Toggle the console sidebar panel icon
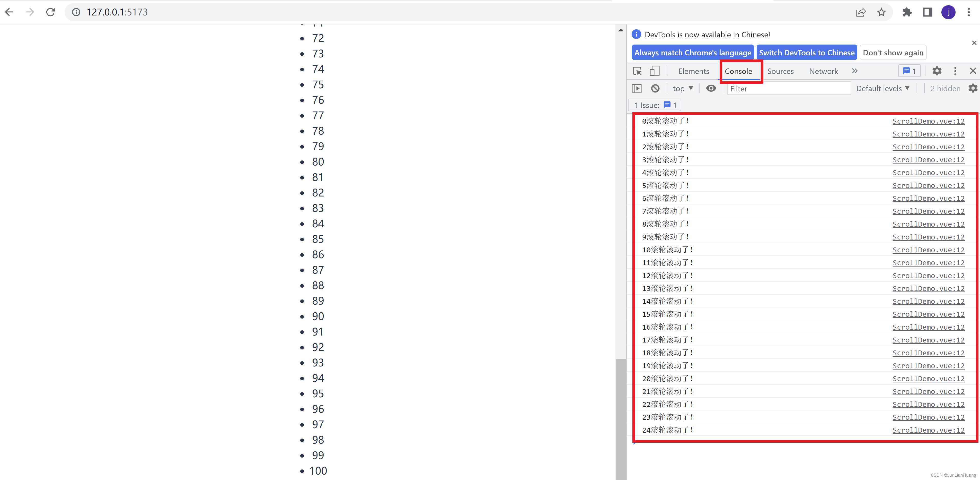Screen dimensions: 980x480 (637, 88)
